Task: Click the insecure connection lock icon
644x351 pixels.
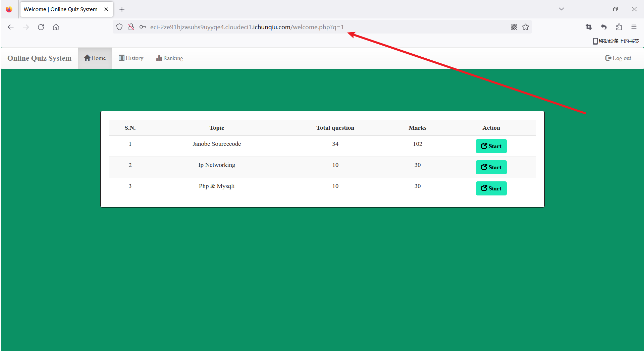Action: click(x=131, y=27)
